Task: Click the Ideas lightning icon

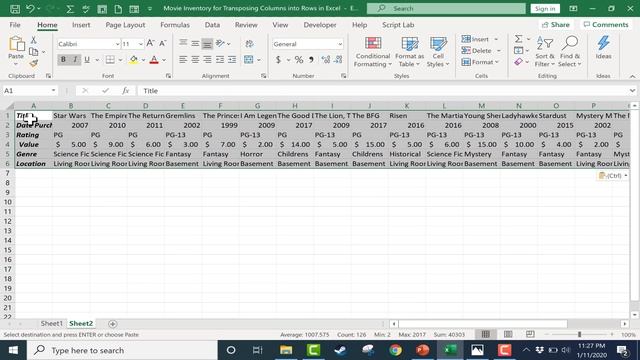Action: (x=603, y=47)
